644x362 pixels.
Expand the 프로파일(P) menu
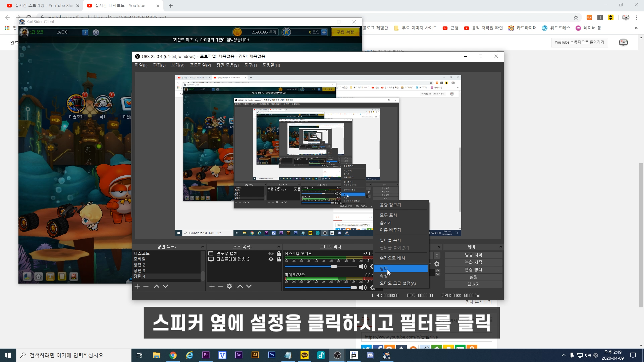[200, 65]
